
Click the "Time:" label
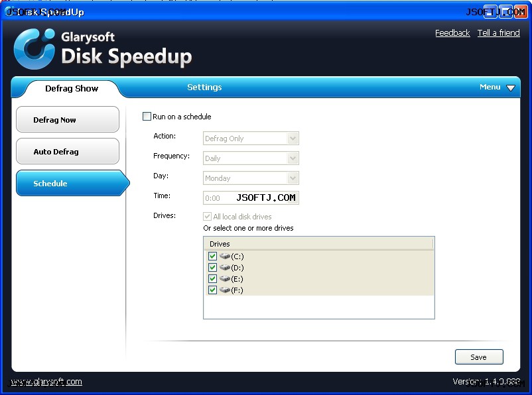coord(162,196)
